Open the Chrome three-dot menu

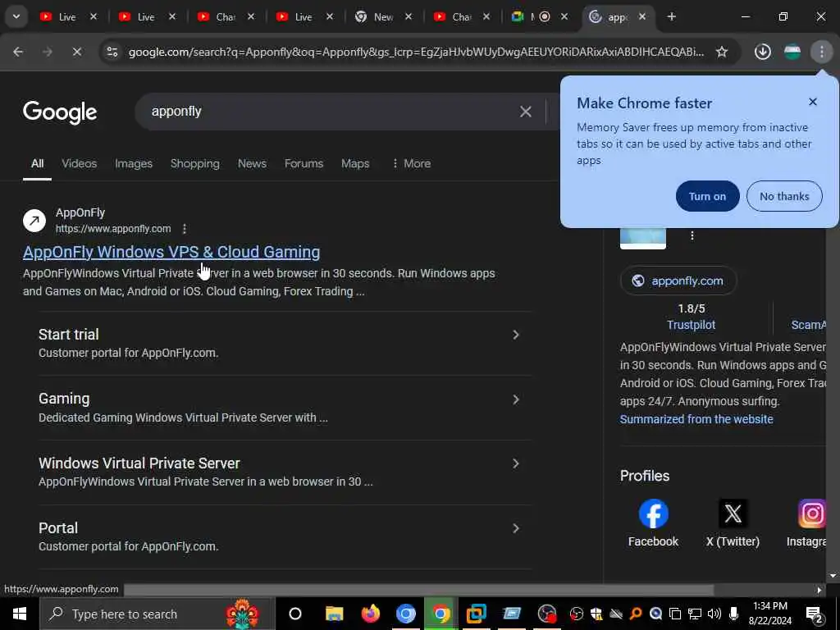tap(821, 52)
